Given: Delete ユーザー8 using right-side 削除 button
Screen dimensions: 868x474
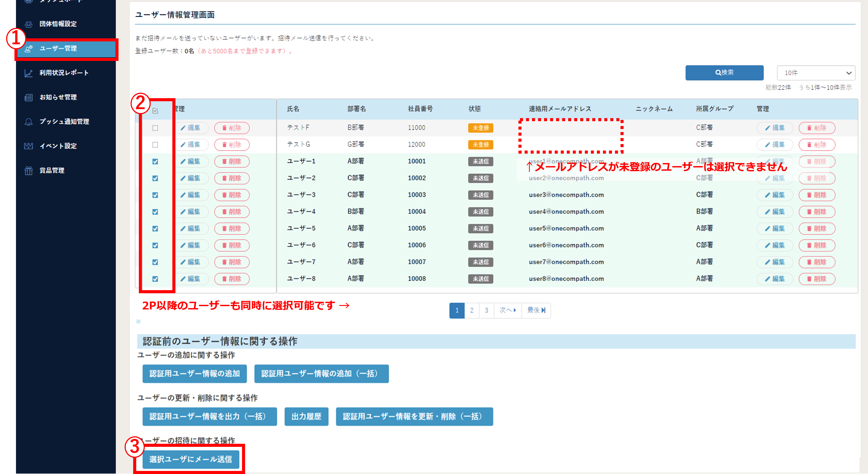Looking at the screenshot, I should [x=817, y=279].
